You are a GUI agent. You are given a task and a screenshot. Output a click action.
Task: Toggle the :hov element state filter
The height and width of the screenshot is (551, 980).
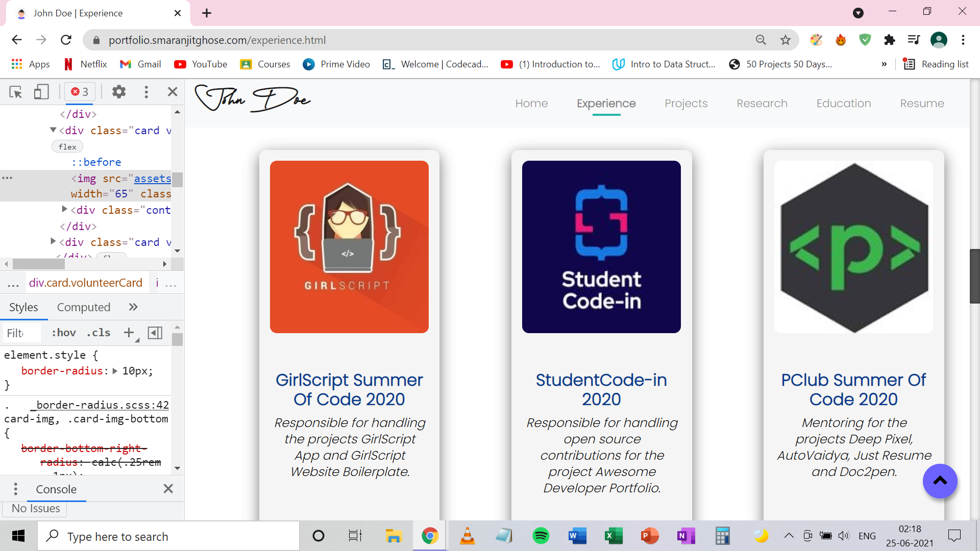pyautogui.click(x=63, y=333)
